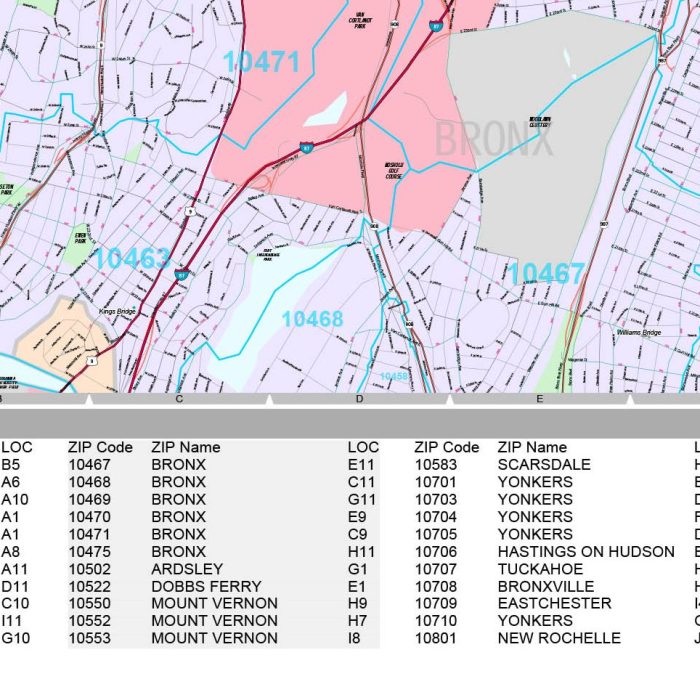Screen dimensions: 700x700
Task: Click ZIP code 10552 in the table
Action: click(x=89, y=621)
